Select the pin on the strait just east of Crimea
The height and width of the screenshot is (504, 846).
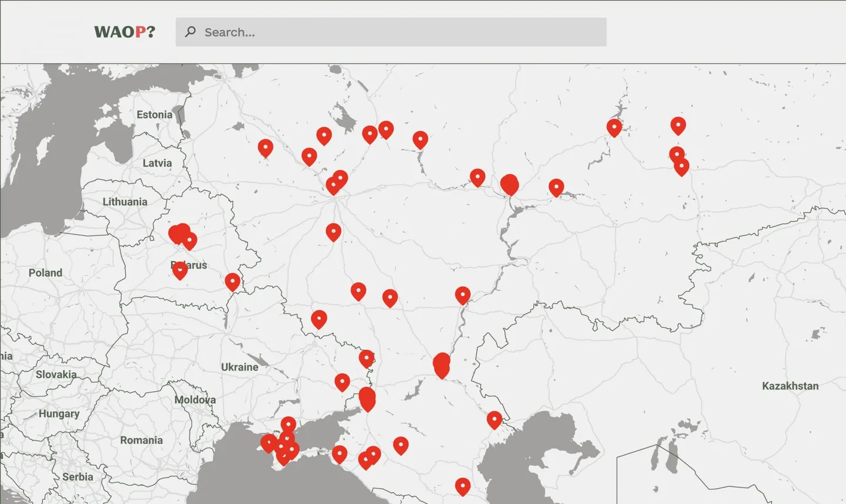coord(340,454)
